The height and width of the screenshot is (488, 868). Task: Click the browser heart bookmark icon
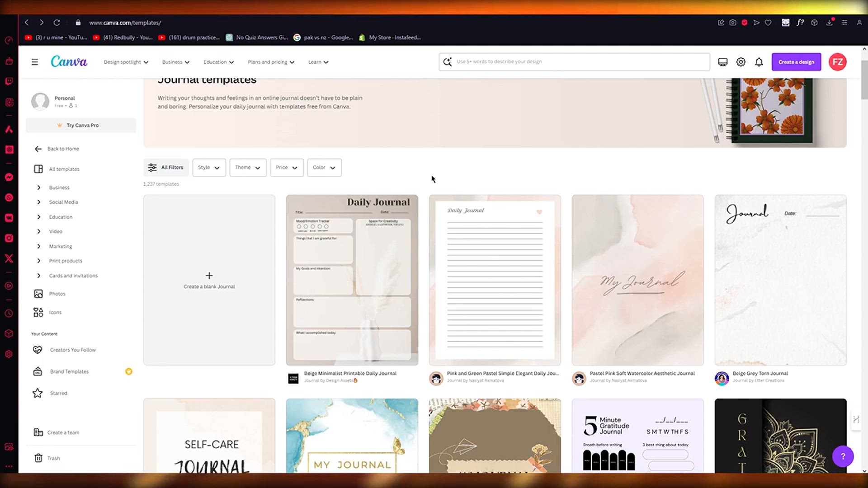tap(768, 23)
